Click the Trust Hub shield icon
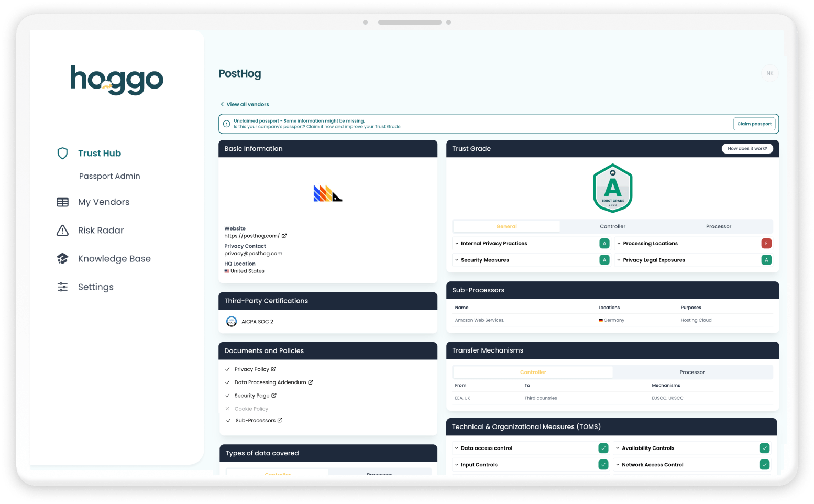The image size is (814, 504). click(x=62, y=153)
